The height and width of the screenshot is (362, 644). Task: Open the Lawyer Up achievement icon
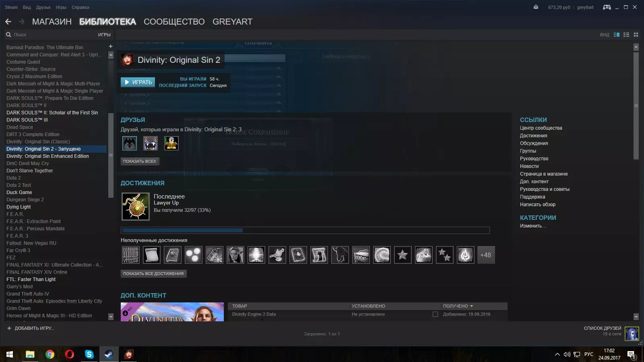point(136,207)
